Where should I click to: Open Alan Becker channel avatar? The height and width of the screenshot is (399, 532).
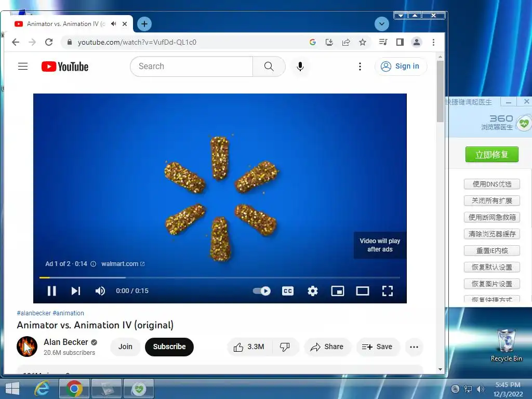[x=27, y=347]
